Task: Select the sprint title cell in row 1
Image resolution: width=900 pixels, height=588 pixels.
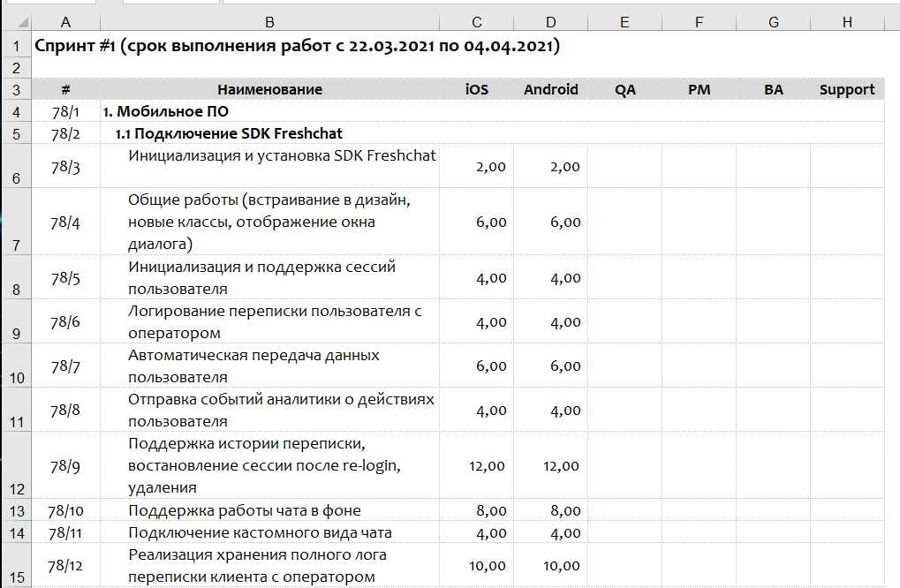Action: (296, 46)
